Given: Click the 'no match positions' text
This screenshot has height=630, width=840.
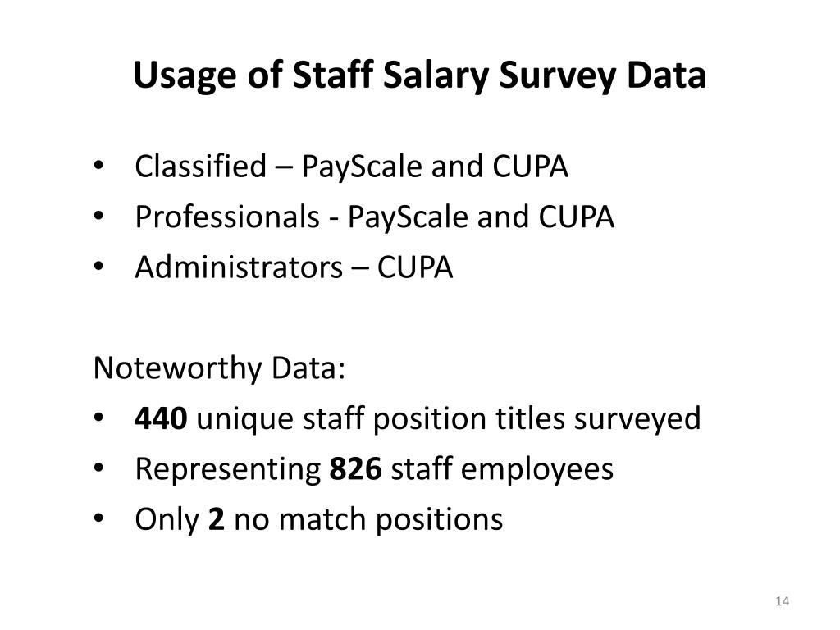Looking at the screenshot, I should pyautogui.click(x=368, y=520).
